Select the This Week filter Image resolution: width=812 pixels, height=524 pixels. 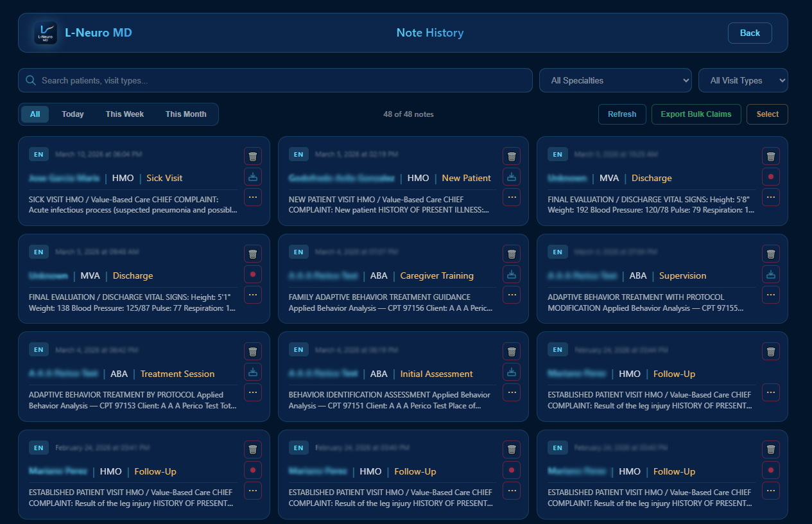[124, 114]
